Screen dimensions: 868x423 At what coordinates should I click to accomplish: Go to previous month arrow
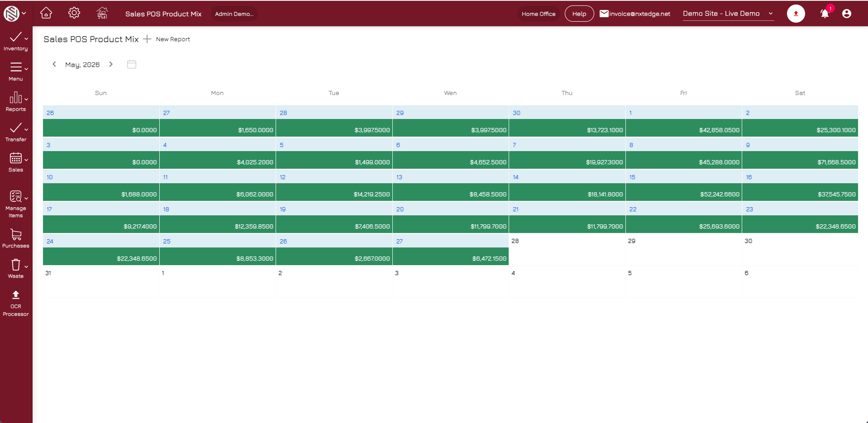(x=54, y=64)
